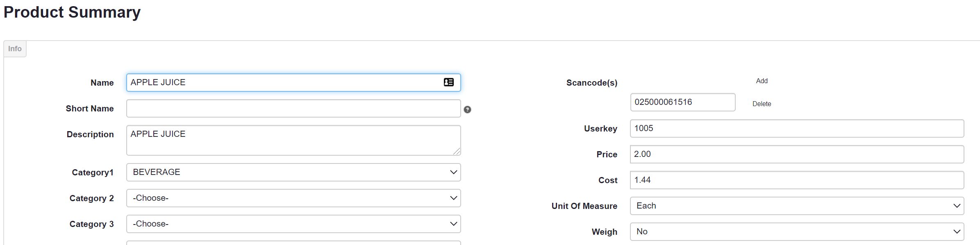This screenshot has width=980, height=245.
Task: Click the Short Name help question icon
Action: click(x=467, y=109)
